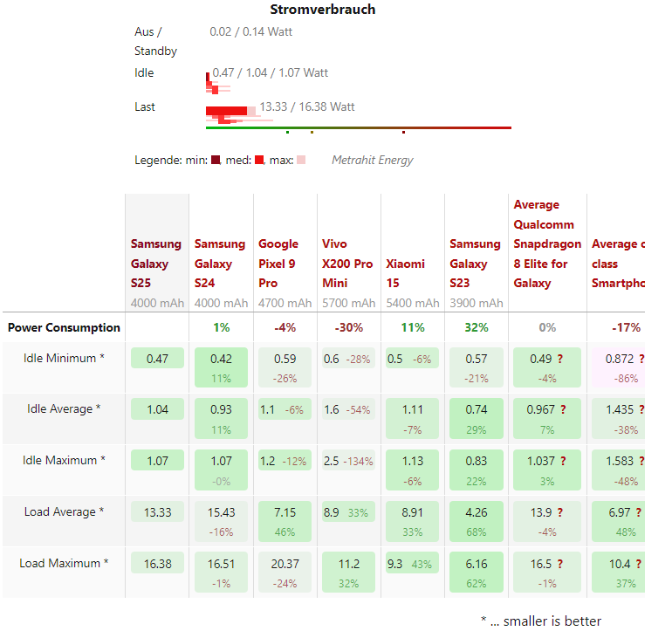
Task: Select 13.33 / 16.38 Watt load text
Action: pyautogui.click(x=307, y=106)
